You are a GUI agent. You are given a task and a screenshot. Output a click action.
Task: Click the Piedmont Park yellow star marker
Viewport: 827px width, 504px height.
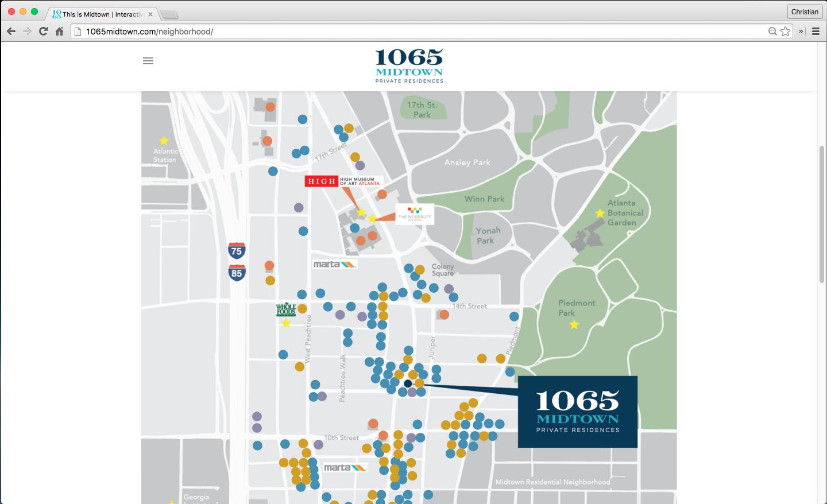pos(574,324)
